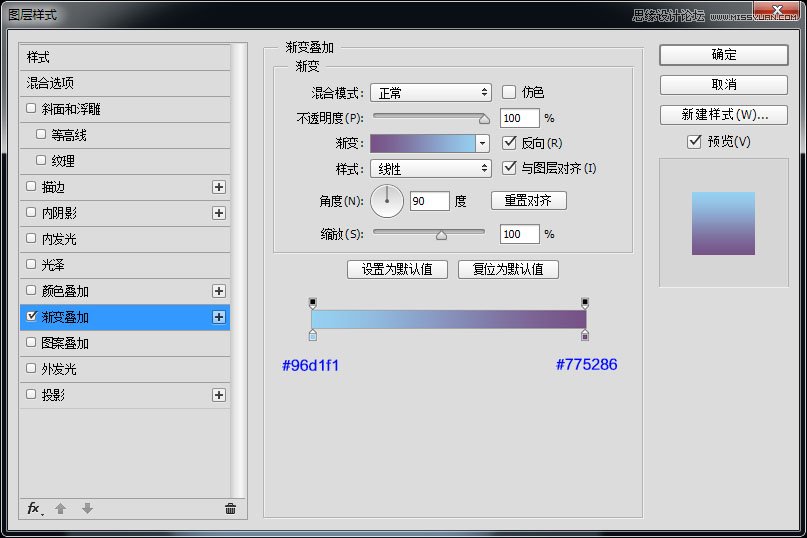Toggle the 预览(V) preview checkbox
The image size is (807, 538).
click(694, 141)
